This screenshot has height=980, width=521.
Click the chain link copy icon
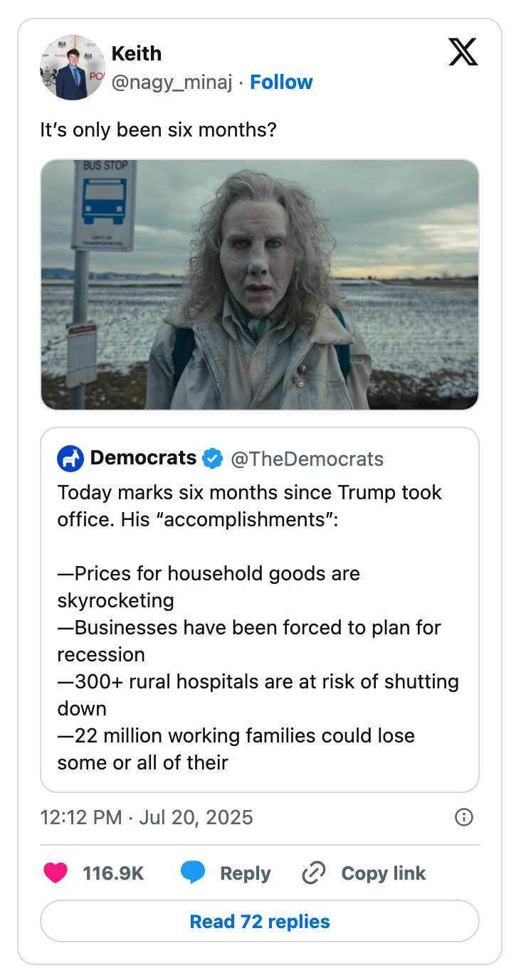313,873
